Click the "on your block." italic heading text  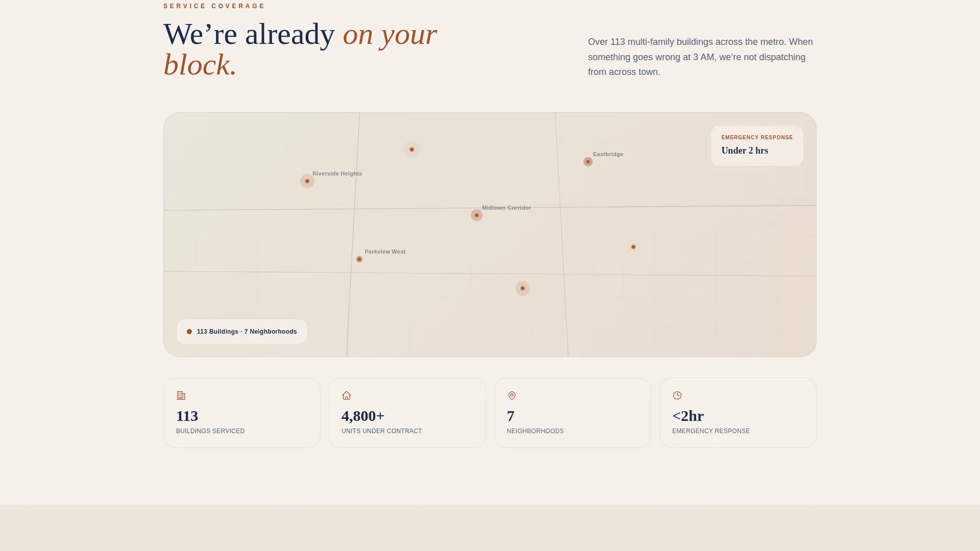pos(300,49)
